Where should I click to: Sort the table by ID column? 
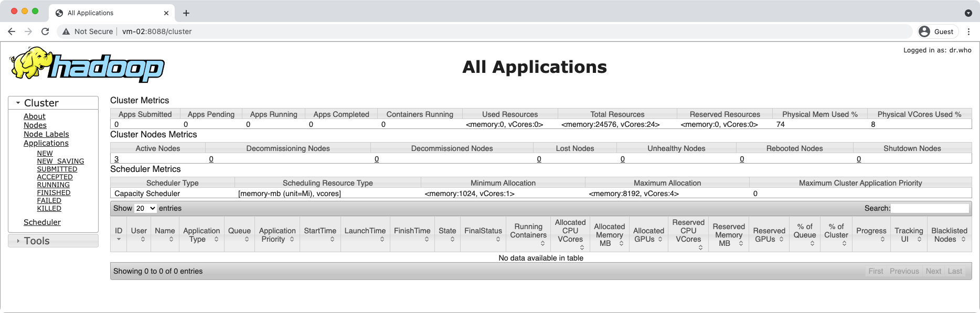(119, 234)
